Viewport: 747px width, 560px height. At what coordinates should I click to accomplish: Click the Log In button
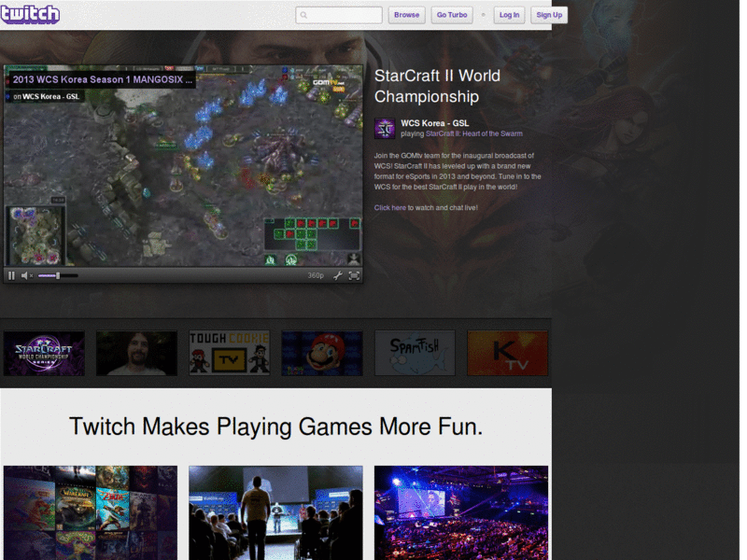point(509,15)
